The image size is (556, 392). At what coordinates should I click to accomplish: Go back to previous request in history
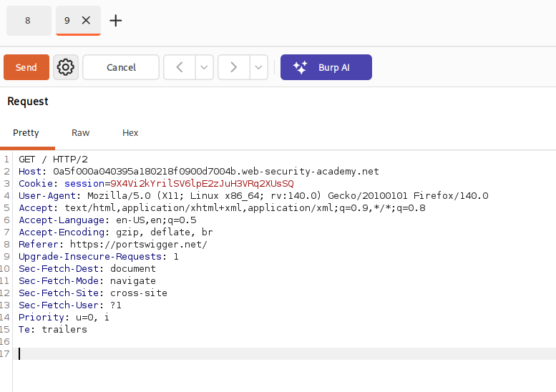click(180, 67)
